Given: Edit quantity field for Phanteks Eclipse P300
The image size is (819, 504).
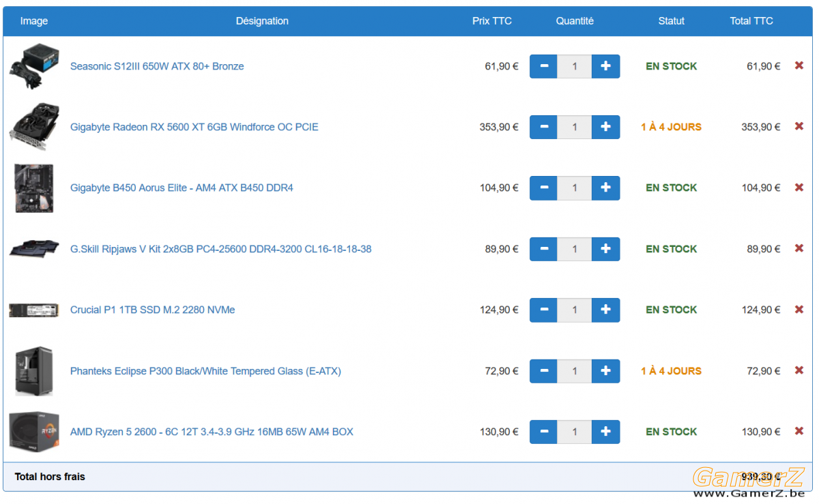Looking at the screenshot, I should pos(575,371).
